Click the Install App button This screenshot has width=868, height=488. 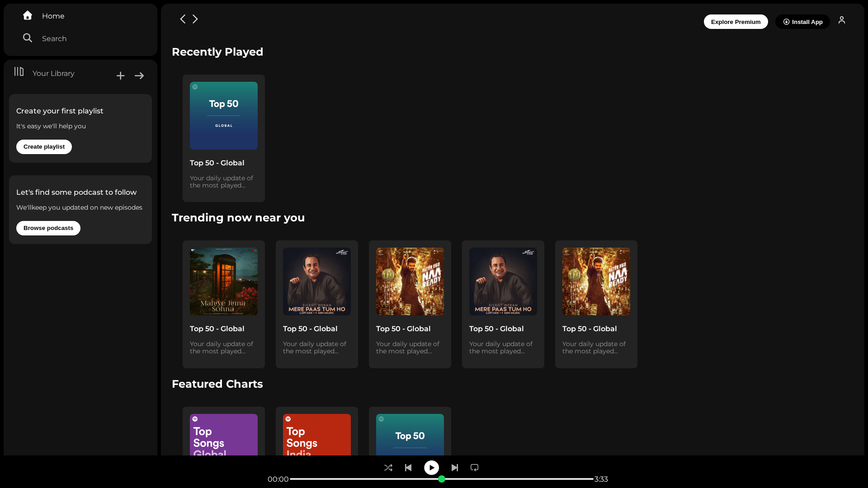click(803, 22)
